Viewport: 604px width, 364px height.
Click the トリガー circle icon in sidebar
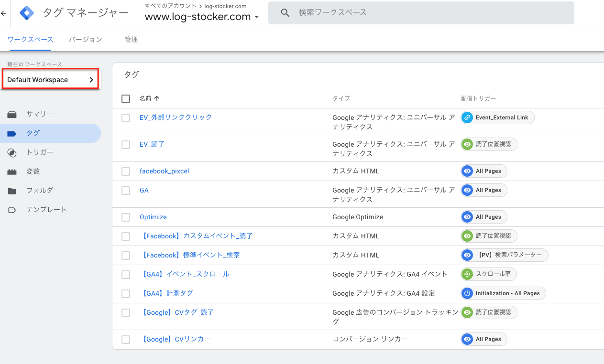click(12, 152)
